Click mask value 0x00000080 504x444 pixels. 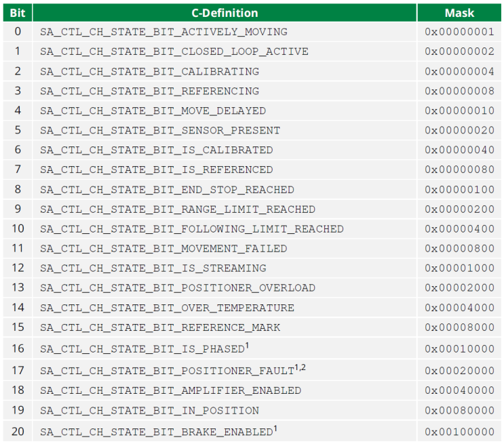(459, 169)
